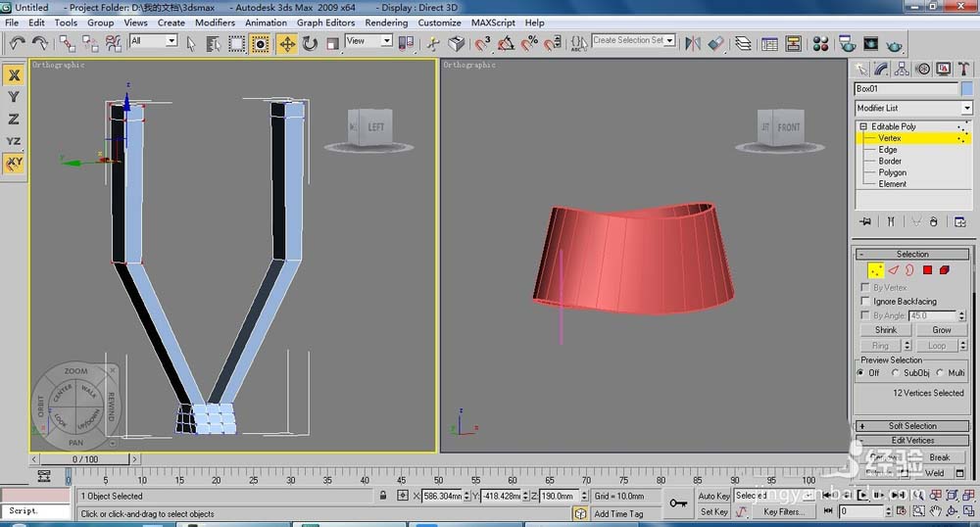The image size is (980, 527).
Task: Click the Grow selection button
Action: pyautogui.click(x=941, y=330)
